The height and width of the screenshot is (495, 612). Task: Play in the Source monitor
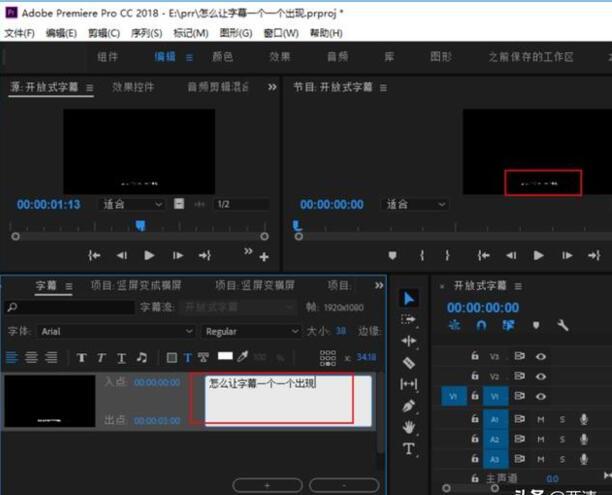pyautogui.click(x=149, y=255)
